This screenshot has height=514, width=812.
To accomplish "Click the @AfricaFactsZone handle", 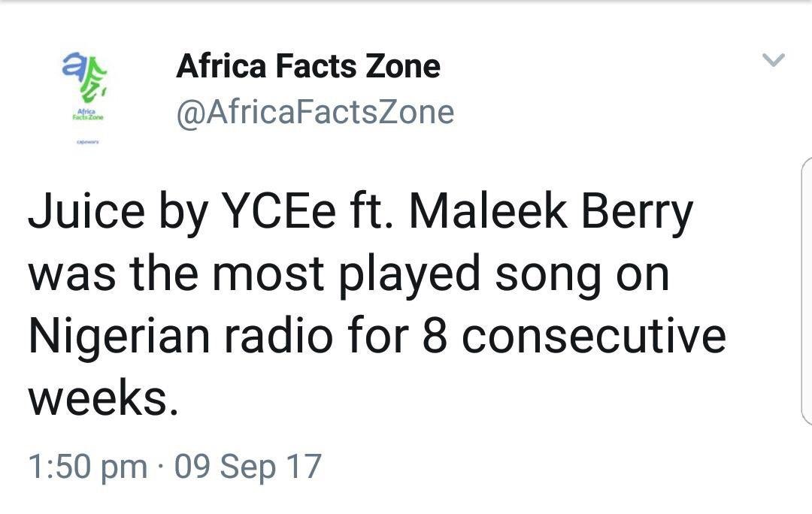I will [x=315, y=113].
